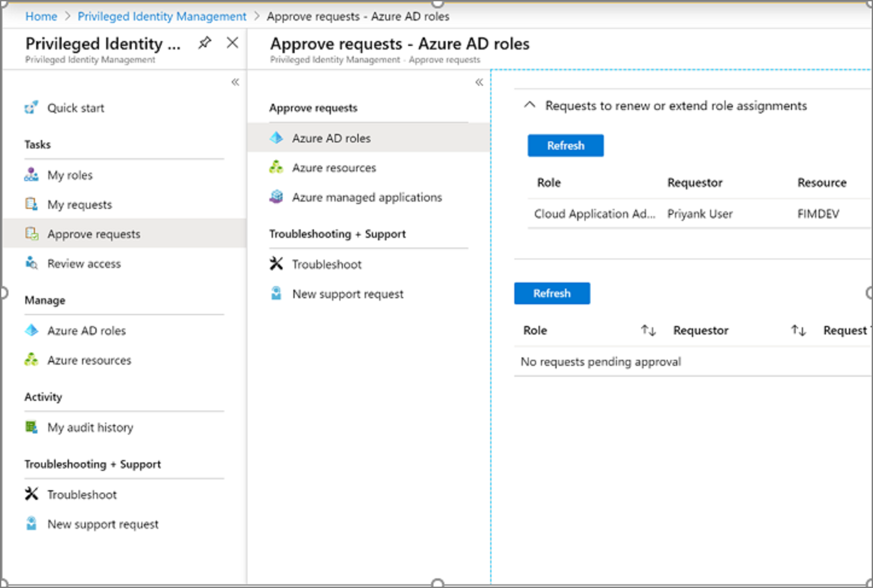
Task: Click the My roles icon
Action: 31,175
